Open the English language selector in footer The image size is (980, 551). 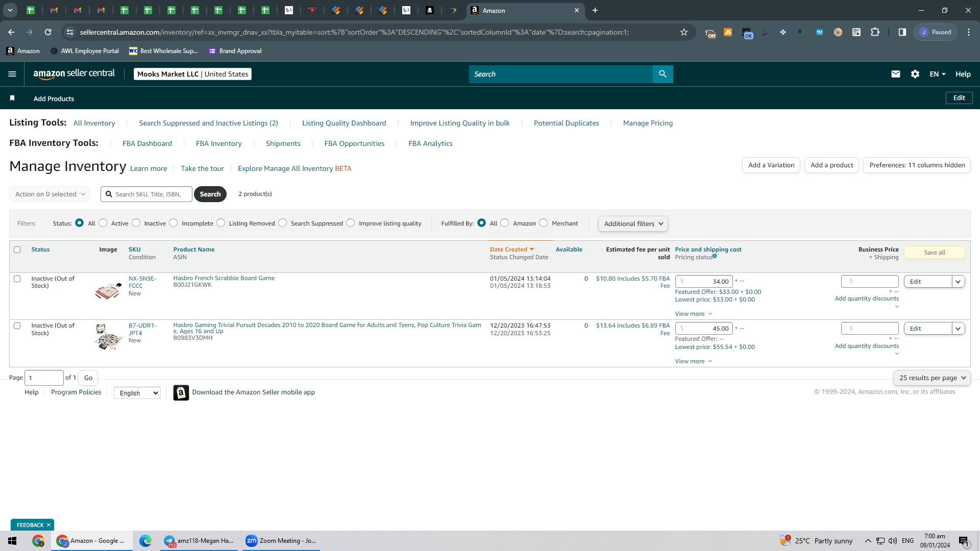pos(137,393)
